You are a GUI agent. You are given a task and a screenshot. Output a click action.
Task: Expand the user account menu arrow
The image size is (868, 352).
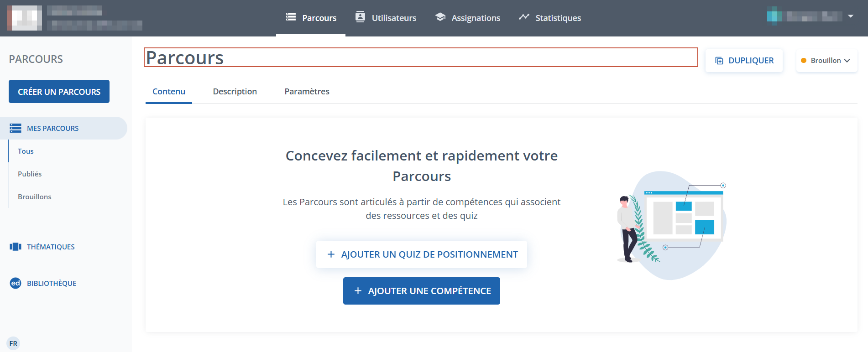click(851, 16)
